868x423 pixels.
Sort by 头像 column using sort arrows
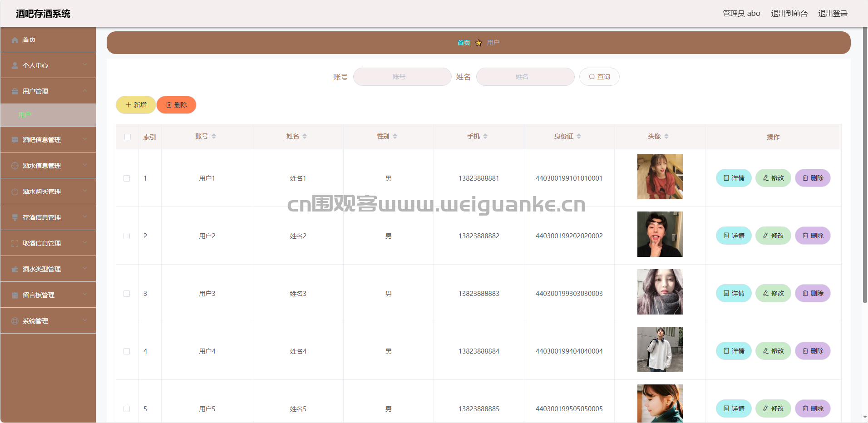click(x=666, y=137)
